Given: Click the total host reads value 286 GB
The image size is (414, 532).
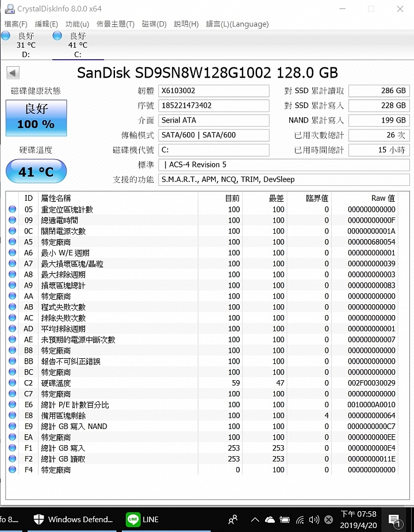Looking at the screenshot, I should tap(379, 91).
